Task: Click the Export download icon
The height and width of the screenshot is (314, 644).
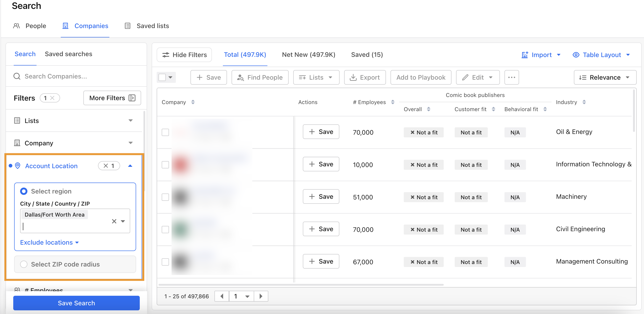Action: tap(353, 77)
